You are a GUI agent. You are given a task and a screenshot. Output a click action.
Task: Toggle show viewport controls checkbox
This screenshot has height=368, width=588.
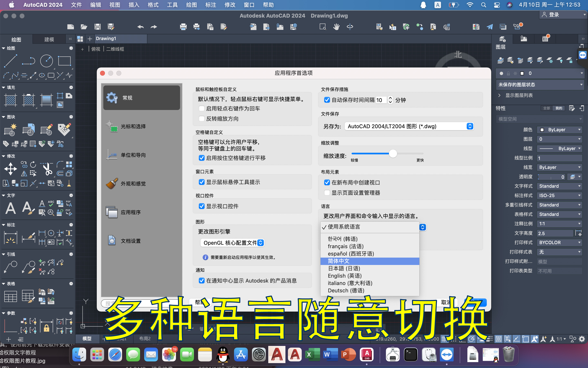[x=202, y=206]
